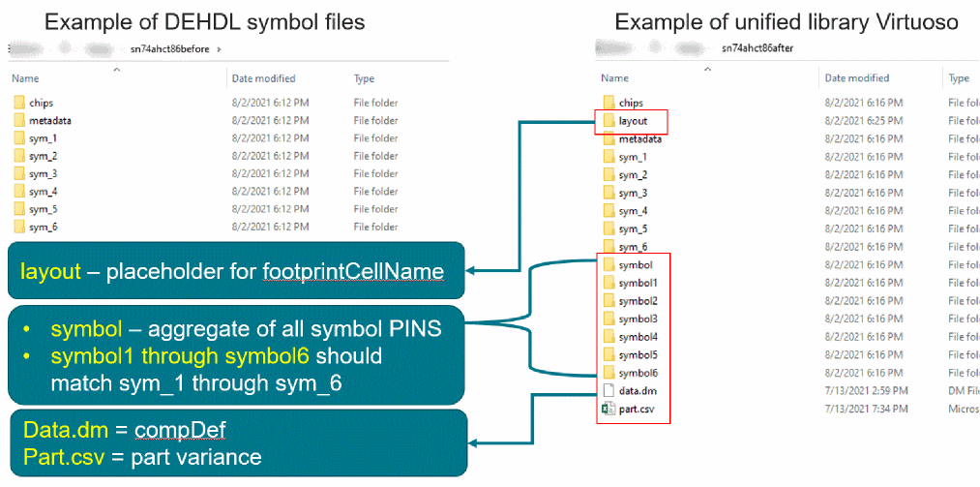
Task: Open the symbol2 folder icon
Action: (609, 301)
